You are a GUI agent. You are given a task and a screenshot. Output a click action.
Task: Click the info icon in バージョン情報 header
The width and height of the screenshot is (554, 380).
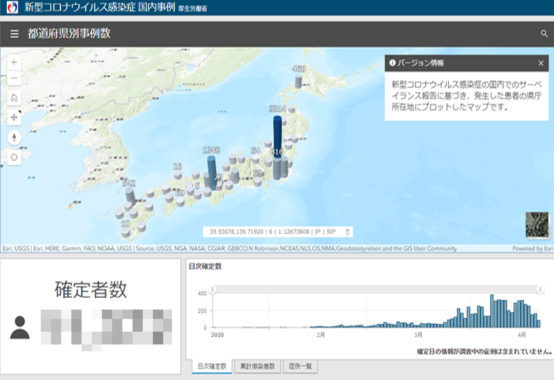click(392, 63)
